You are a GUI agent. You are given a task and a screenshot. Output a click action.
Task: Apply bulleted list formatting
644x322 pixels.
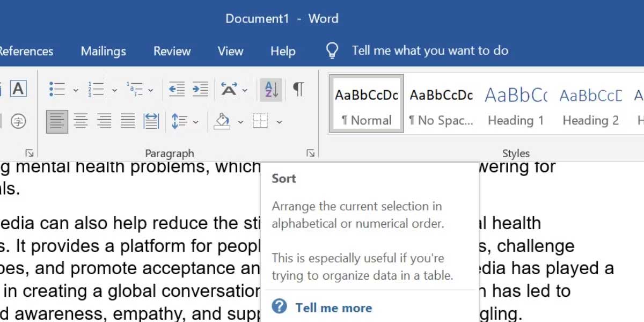pos(57,89)
